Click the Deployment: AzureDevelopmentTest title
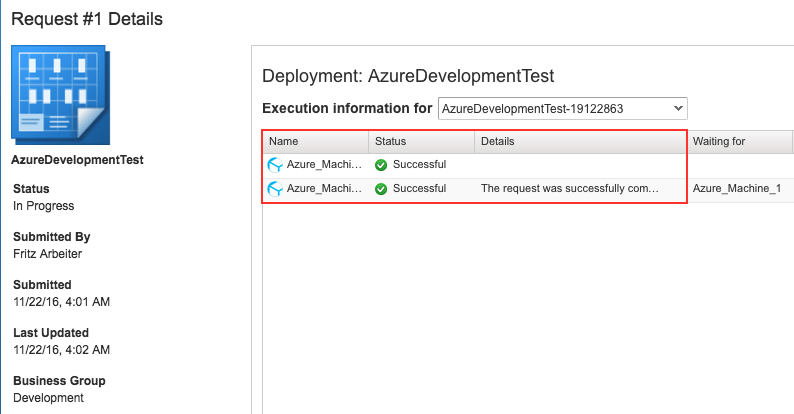This screenshot has height=414, width=794. [x=408, y=76]
